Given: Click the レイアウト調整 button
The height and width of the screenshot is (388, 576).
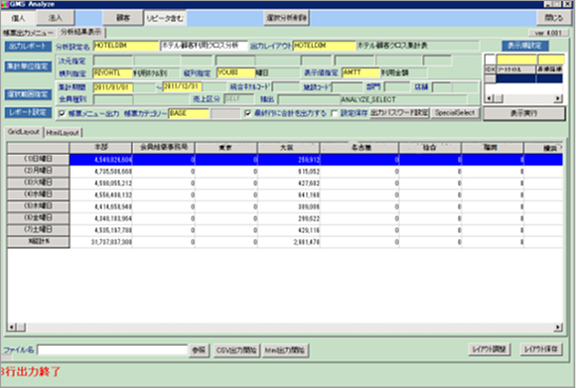Looking at the screenshot, I should click(489, 349).
